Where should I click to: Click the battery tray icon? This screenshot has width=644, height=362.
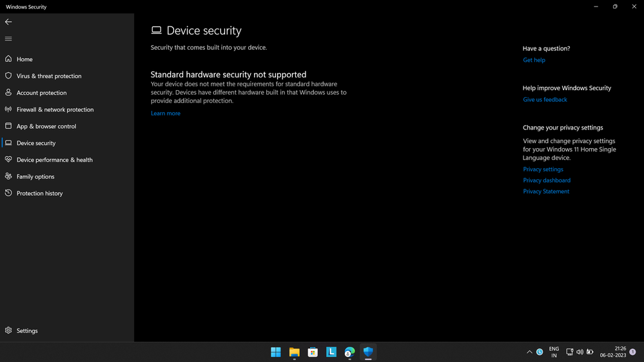tap(590, 352)
